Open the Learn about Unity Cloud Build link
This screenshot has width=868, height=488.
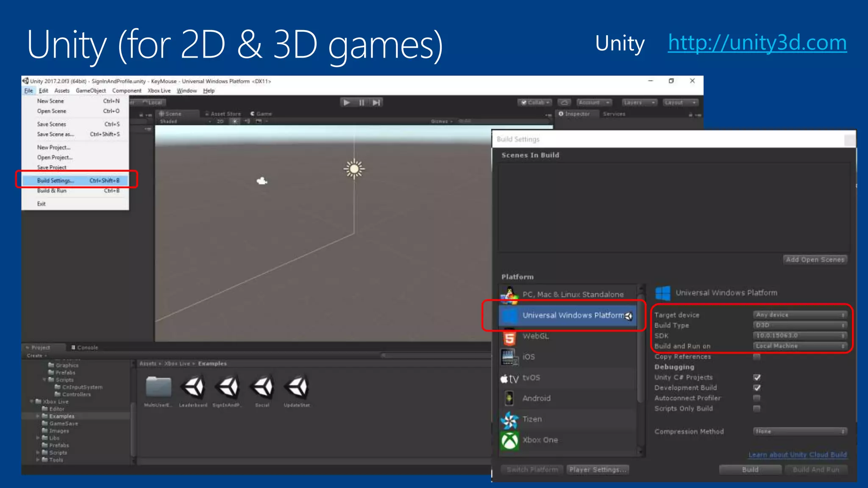tap(797, 455)
